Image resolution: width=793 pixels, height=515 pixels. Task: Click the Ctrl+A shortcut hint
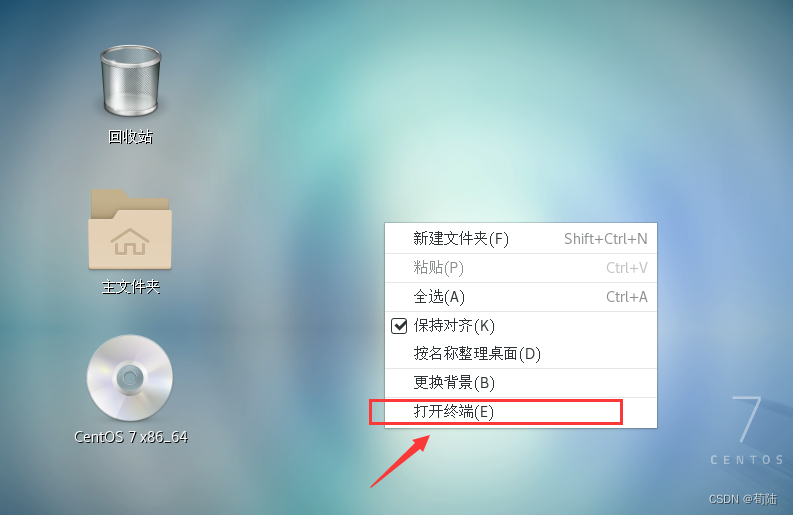(627, 297)
